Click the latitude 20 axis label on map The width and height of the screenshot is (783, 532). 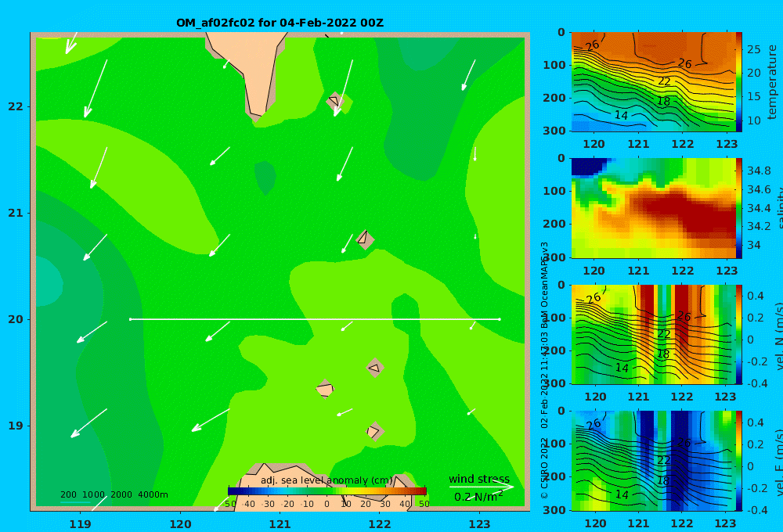click(16, 319)
